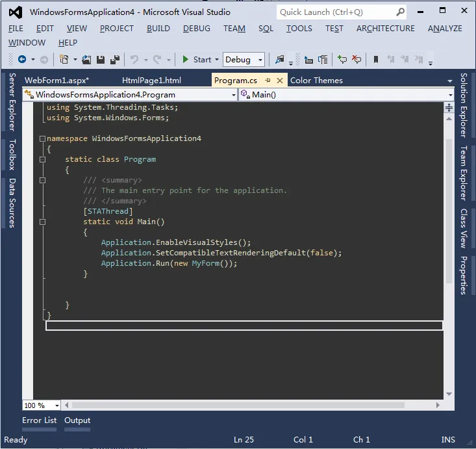
Task: Open the 100 % zoom dropdown
Action: (x=42, y=405)
